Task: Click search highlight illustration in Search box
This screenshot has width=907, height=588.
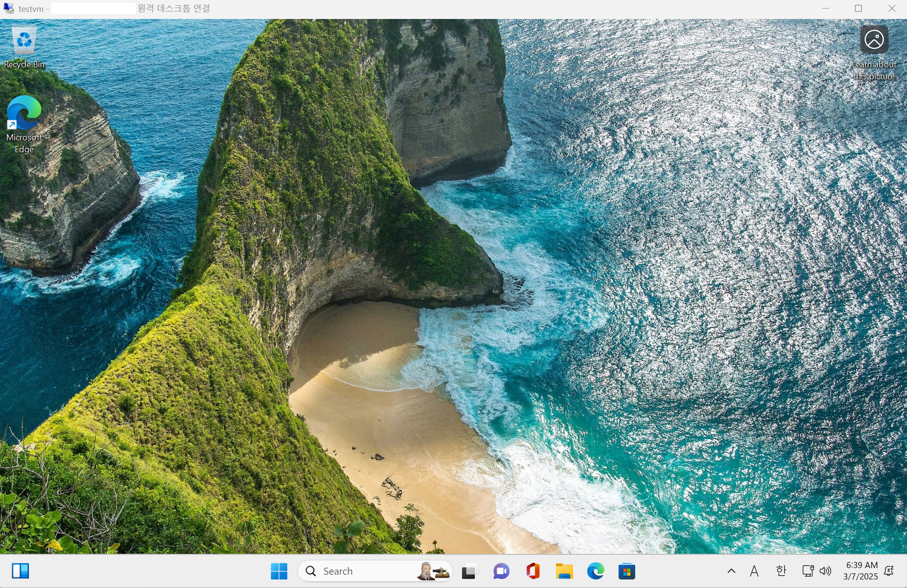Action: (x=433, y=571)
